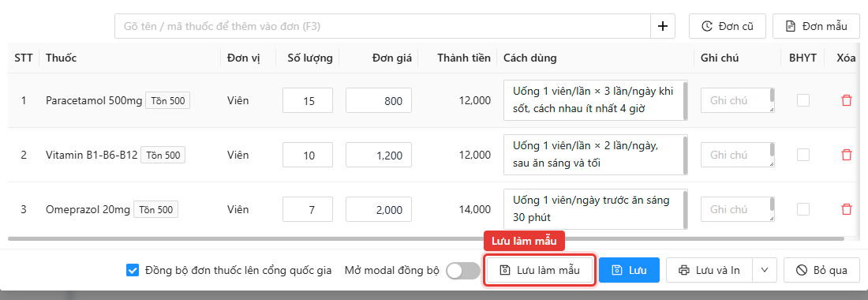The width and height of the screenshot is (868, 300).
Task: Click the Tồn 500 tag beside Vitamin B1-B6-B12
Action: [x=163, y=155]
